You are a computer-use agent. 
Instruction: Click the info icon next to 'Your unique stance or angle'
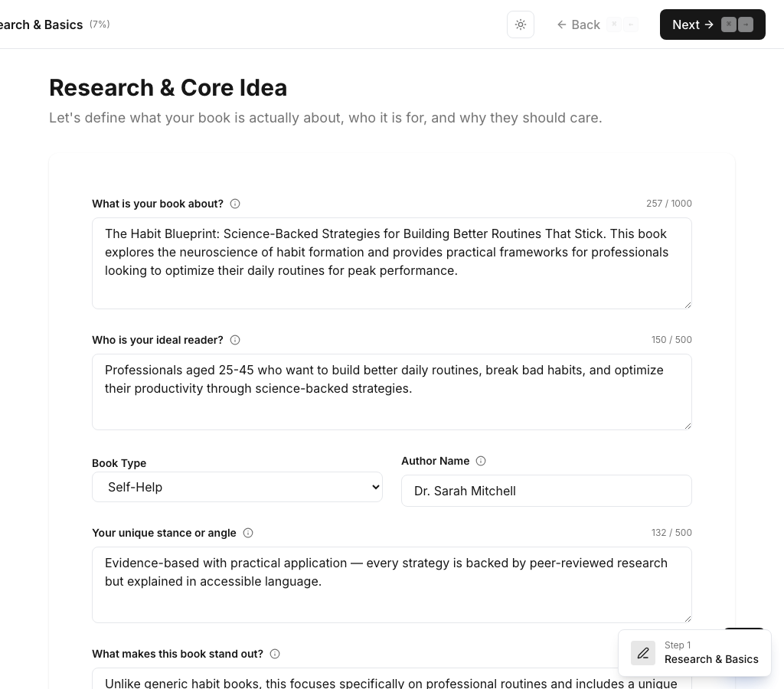pyautogui.click(x=248, y=533)
